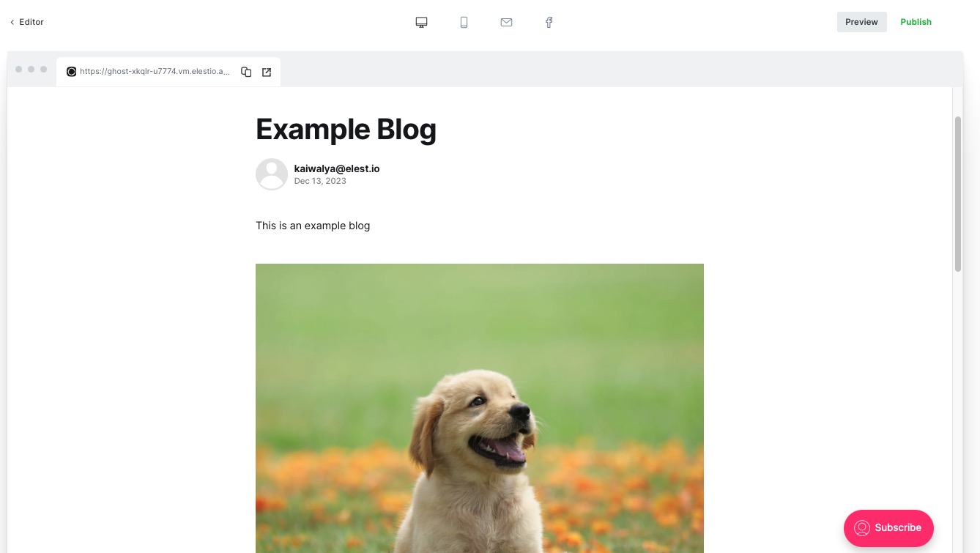980x553 pixels.
Task: Click the first gray dot in mock browser bar
Action: coord(18,70)
